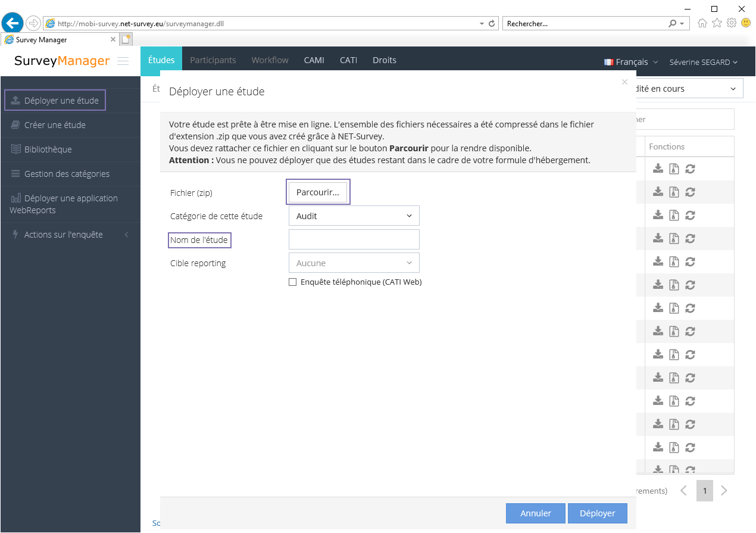
Task: Click the download icon in the topmost Fonctions row
Action: tap(658, 169)
